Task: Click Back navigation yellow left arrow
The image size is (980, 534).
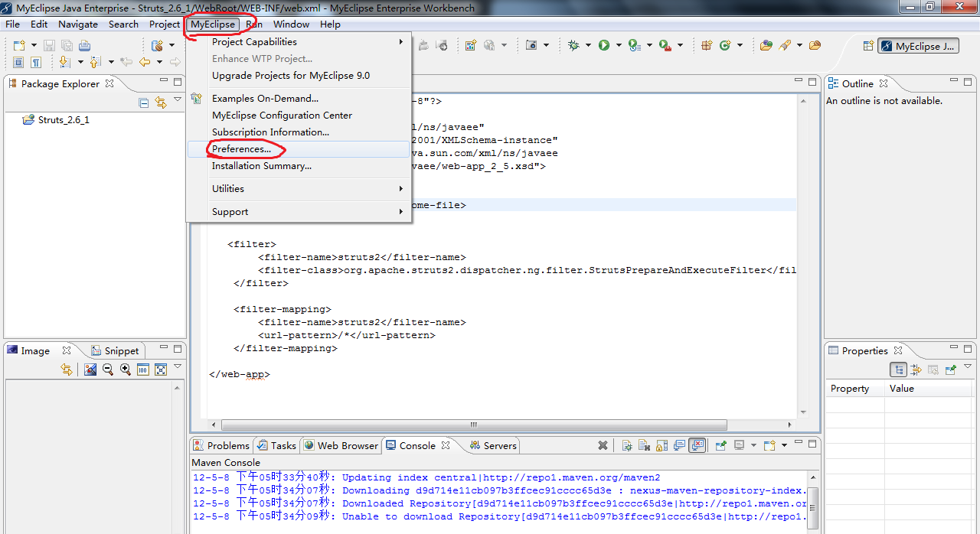Action: point(145,62)
